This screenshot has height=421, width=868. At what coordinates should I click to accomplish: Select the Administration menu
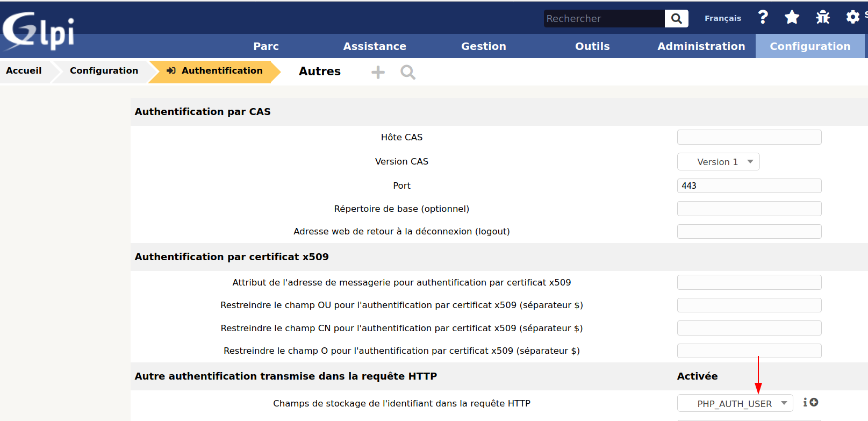tap(701, 46)
